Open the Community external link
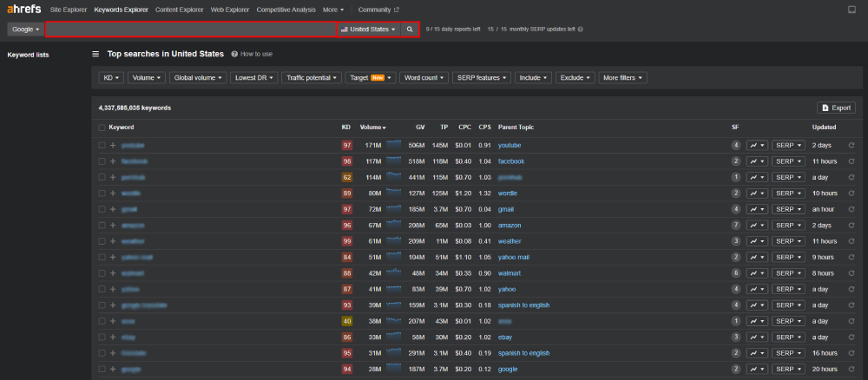The image size is (868, 380). tap(378, 10)
